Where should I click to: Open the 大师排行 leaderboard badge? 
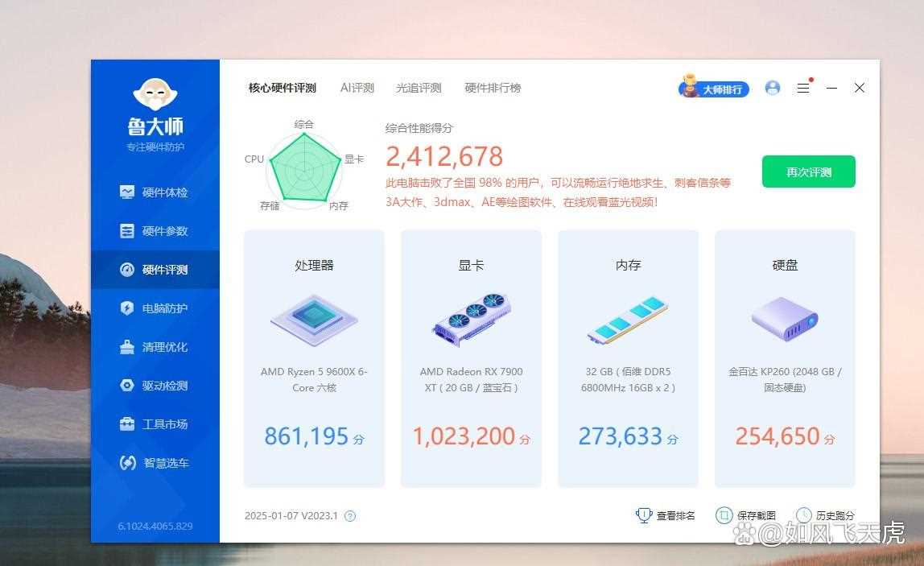pyautogui.click(x=714, y=89)
